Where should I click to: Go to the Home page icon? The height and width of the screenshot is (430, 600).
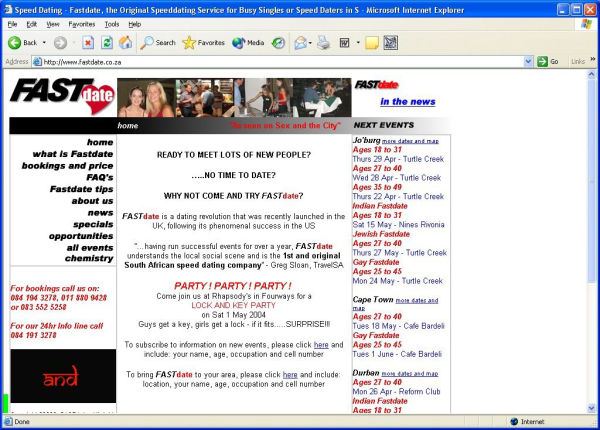pyautogui.click(x=126, y=43)
